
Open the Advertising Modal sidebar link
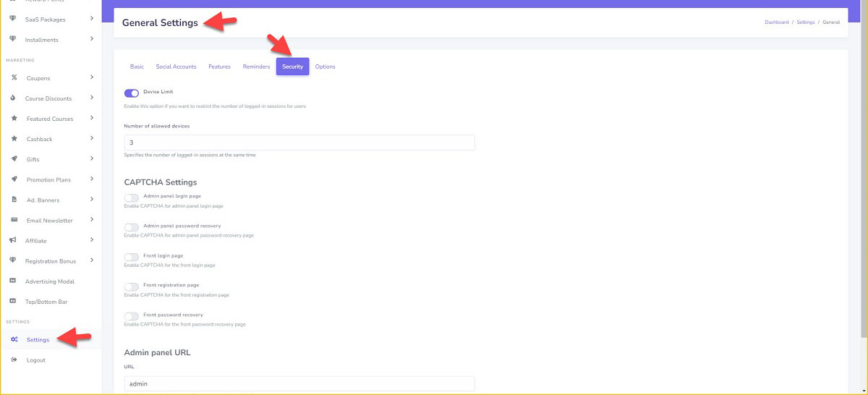pyautogui.click(x=50, y=281)
